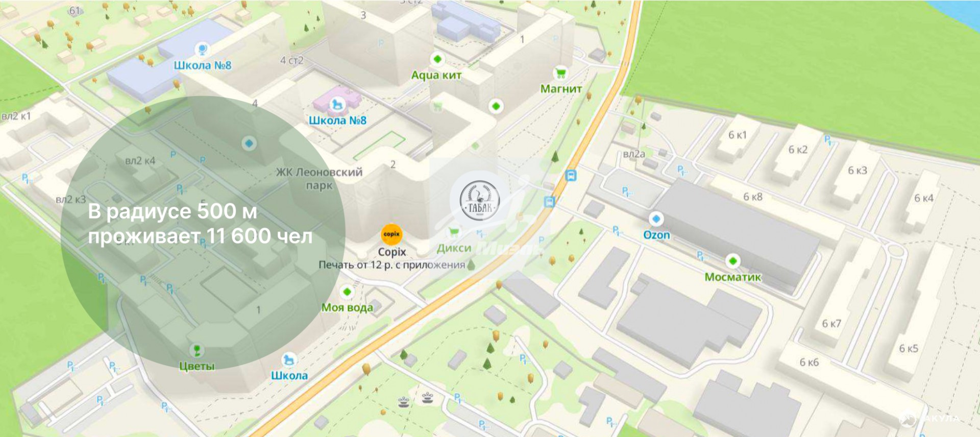Click the pink kindergarten Школа №8 icon
The width and height of the screenshot is (980, 437).
(x=337, y=104)
